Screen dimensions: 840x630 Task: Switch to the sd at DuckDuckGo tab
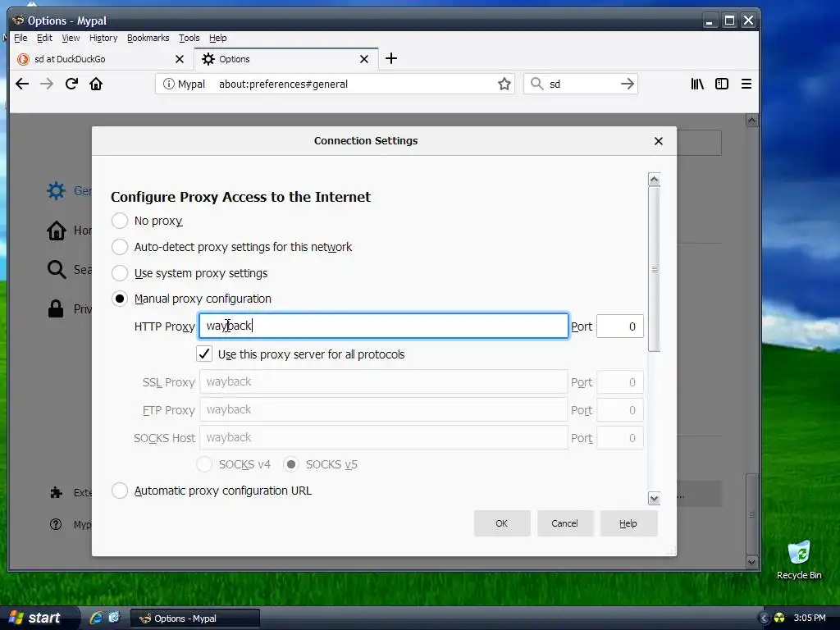[102, 59]
